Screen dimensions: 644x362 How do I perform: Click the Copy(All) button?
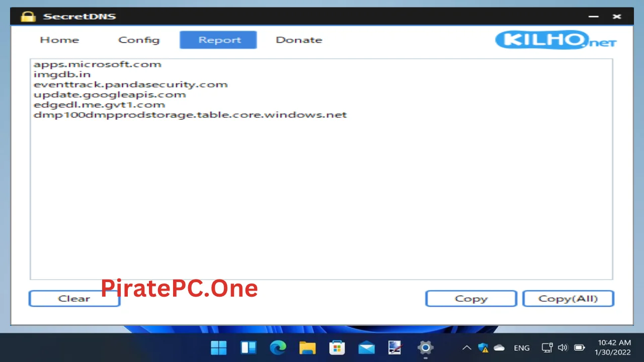tap(568, 299)
